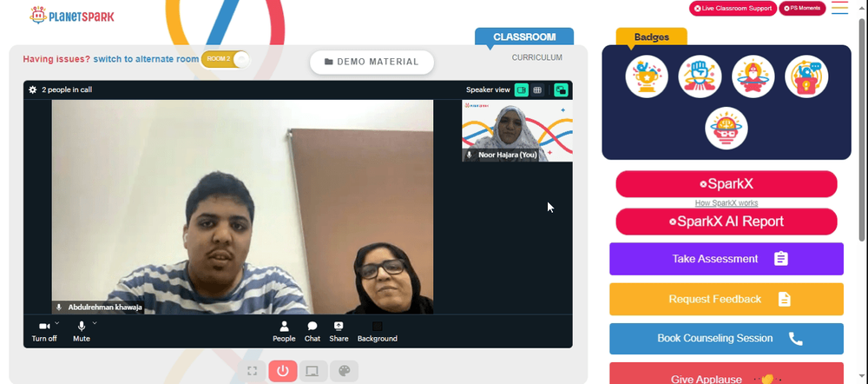Click the How SparkX works link
The height and width of the screenshot is (384, 868).
727,202
